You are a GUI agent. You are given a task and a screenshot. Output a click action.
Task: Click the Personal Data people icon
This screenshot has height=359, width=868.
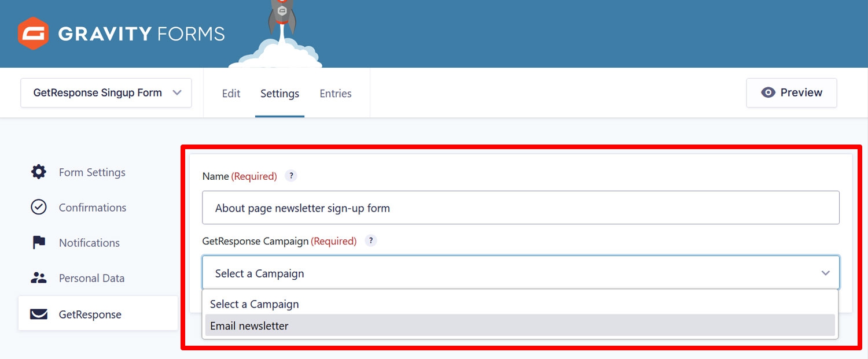click(x=38, y=277)
